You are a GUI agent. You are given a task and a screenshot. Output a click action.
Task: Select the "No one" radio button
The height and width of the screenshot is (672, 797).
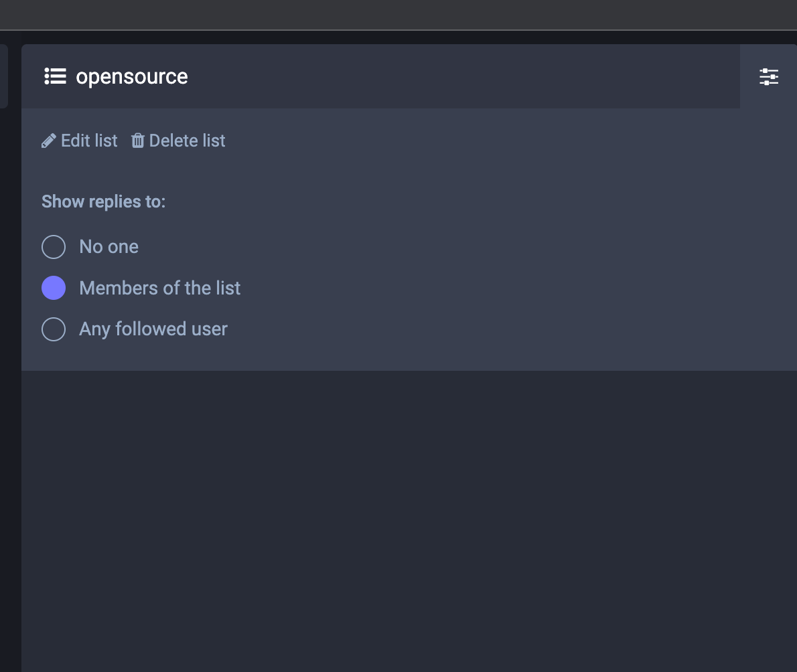click(x=54, y=247)
